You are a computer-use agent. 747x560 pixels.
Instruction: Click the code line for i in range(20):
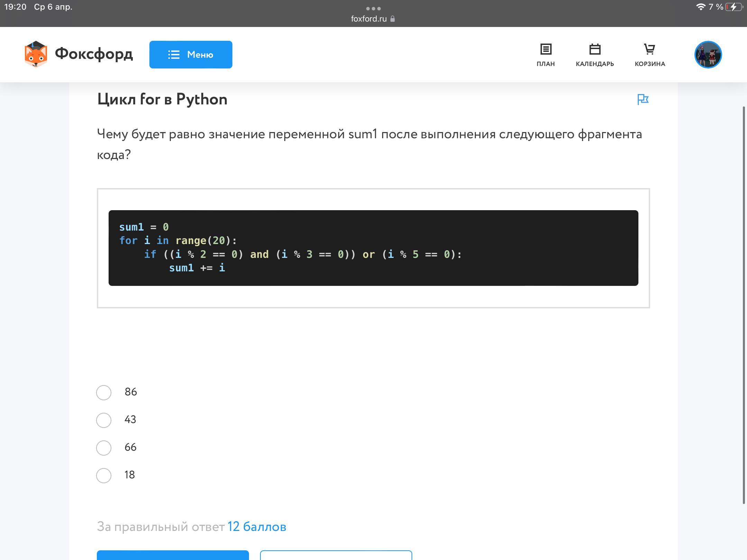(x=178, y=241)
